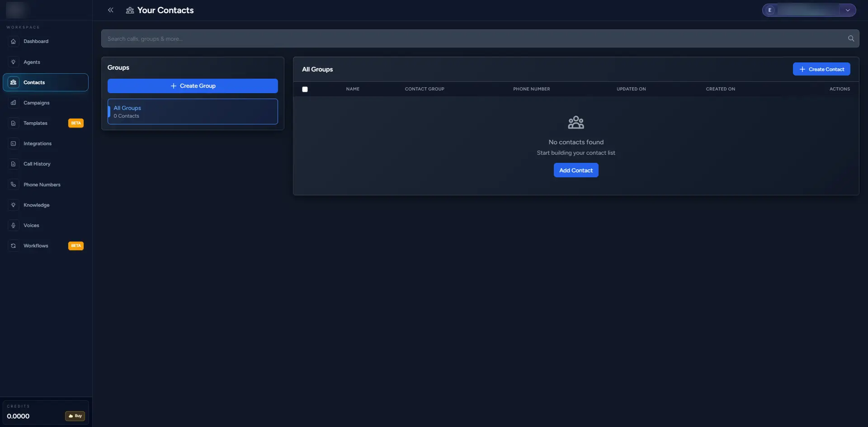868x427 pixels.
Task: Click the Create Contact button
Action: click(x=821, y=69)
